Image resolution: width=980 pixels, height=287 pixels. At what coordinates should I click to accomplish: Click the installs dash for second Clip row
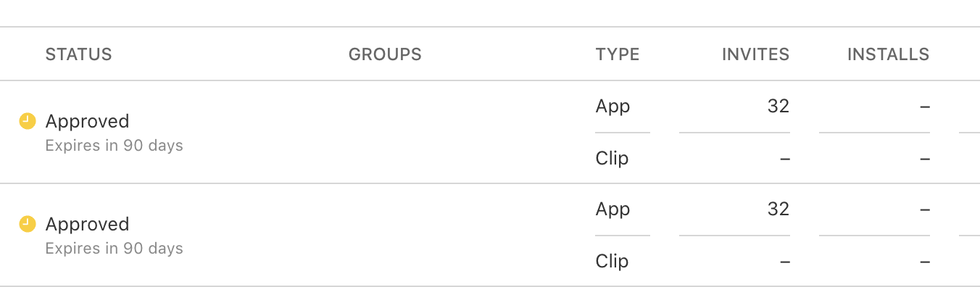click(924, 262)
